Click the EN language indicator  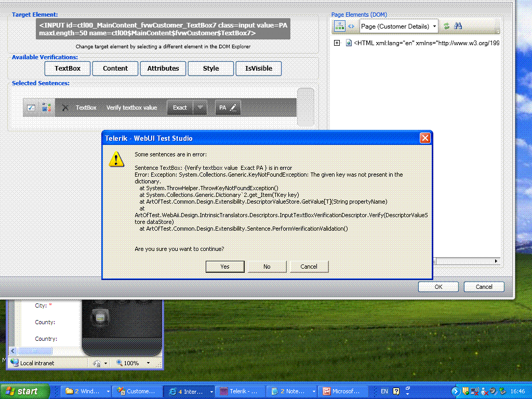[x=384, y=391]
